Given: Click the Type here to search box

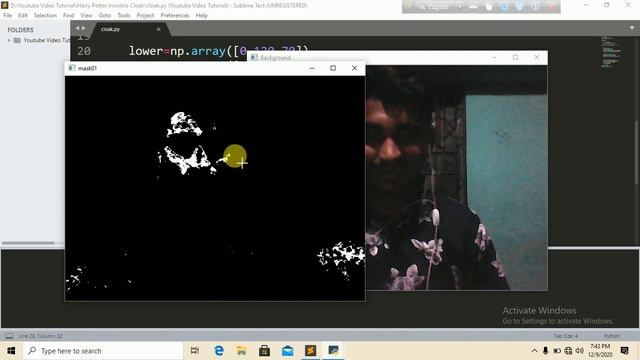Looking at the screenshot, I should [x=103, y=351].
